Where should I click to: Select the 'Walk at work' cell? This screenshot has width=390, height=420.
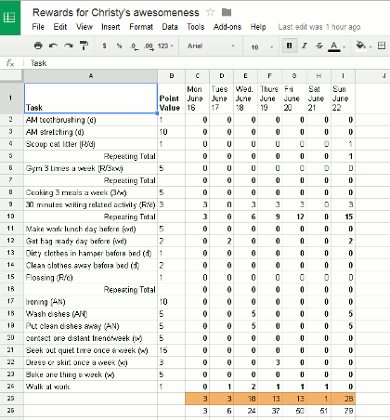(90, 387)
